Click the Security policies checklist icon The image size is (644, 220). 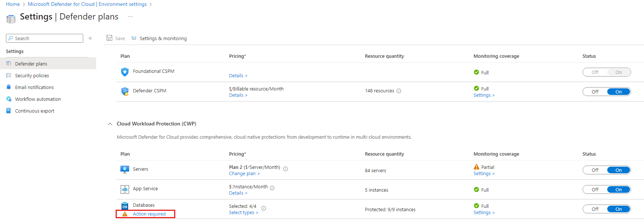pyautogui.click(x=9, y=75)
